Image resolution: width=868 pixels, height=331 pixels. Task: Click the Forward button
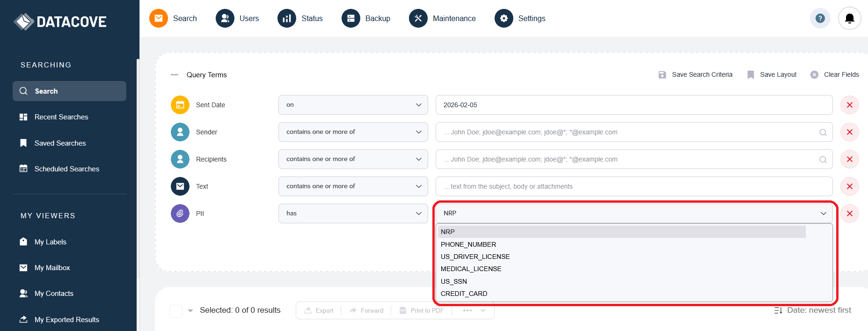pyautogui.click(x=366, y=310)
